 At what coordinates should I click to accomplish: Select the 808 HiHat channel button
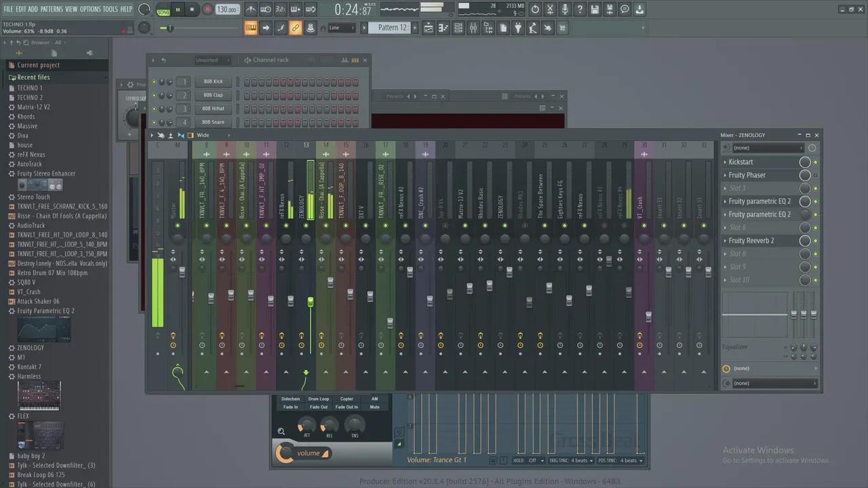click(213, 108)
